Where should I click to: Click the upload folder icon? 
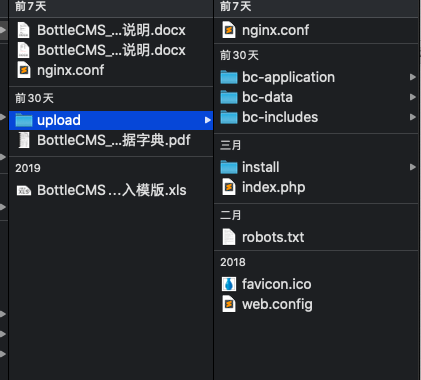click(x=24, y=120)
